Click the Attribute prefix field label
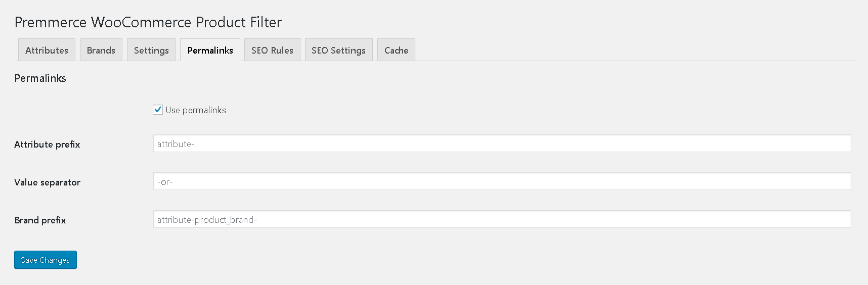 click(x=47, y=145)
